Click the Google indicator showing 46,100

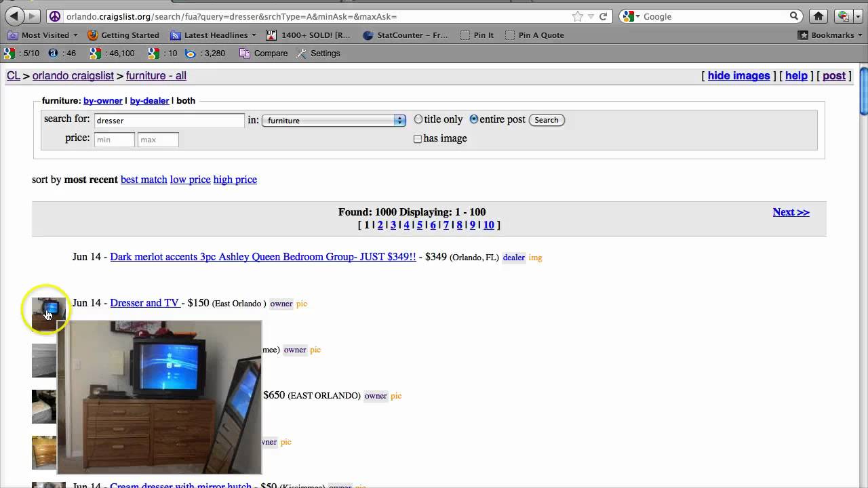pyautogui.click(x=112, y=54)
